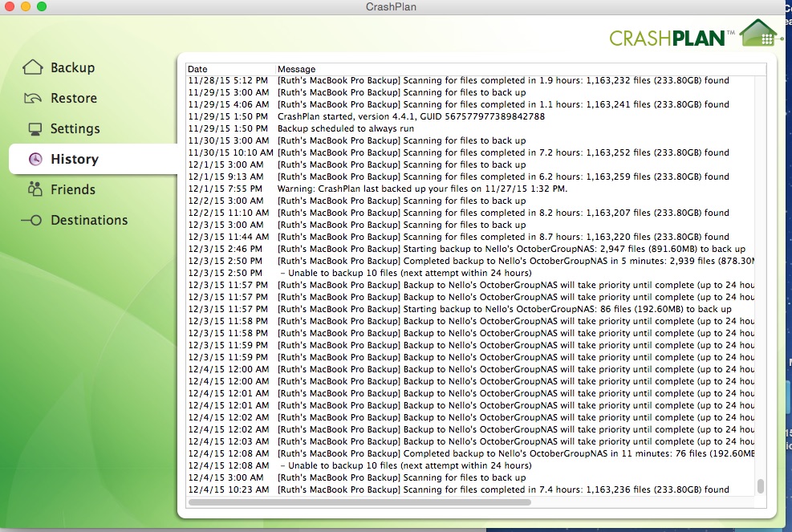Select the 12/4/15 10:23 AM scan completed row
The width and height of the screenshot is (792, 532).
[471, 490]
